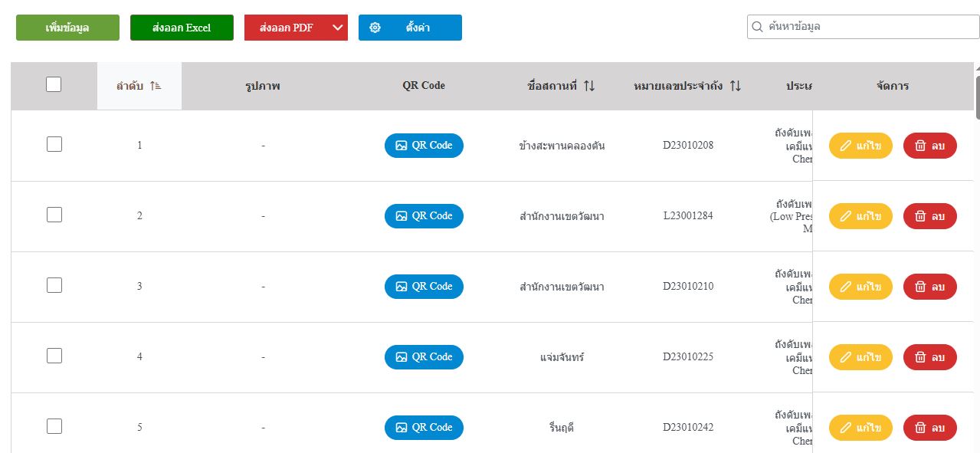Sort หมายเลขประจำถัง column with arrows icon
980x453 pixels.
tap(736, 86)
